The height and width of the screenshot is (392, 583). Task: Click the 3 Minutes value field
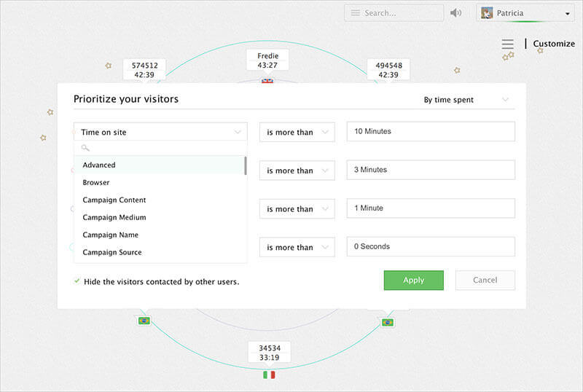431,170
